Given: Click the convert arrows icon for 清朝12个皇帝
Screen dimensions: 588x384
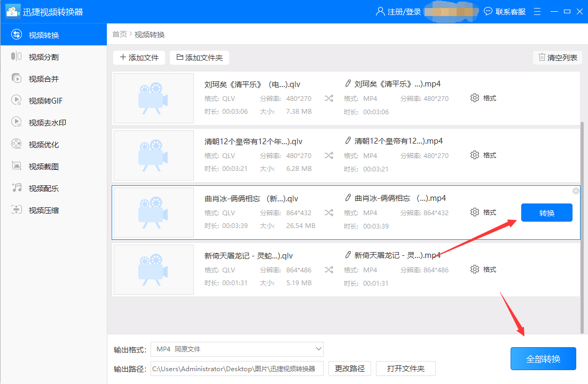Looking at the screenshot, I should coord(329,155).
